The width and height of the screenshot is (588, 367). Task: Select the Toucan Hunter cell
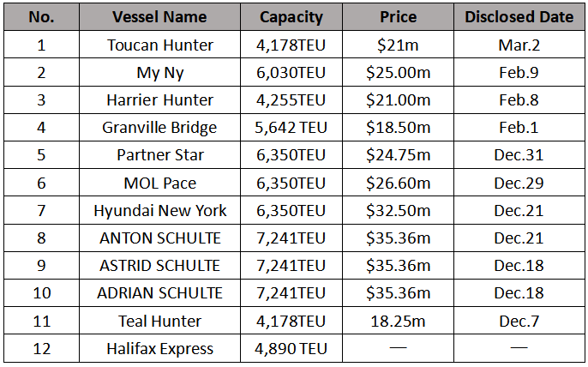(159, 45)
